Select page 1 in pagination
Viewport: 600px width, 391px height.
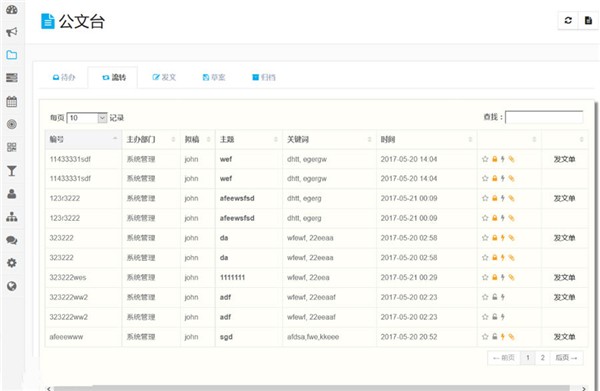(528, 358)
